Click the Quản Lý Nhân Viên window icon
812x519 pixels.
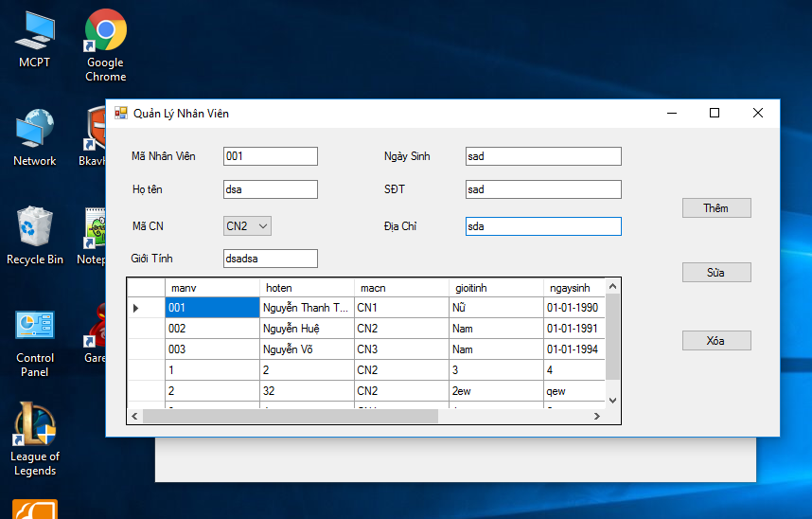tap(121, 113)
